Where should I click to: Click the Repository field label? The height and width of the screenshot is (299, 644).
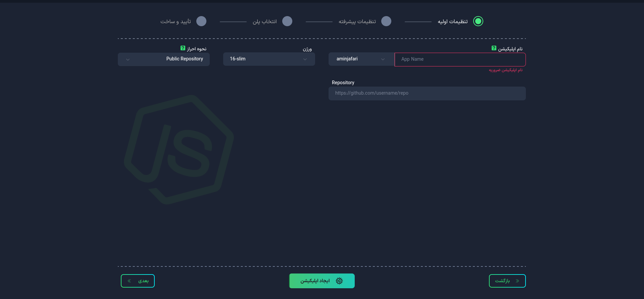point(343,83)
